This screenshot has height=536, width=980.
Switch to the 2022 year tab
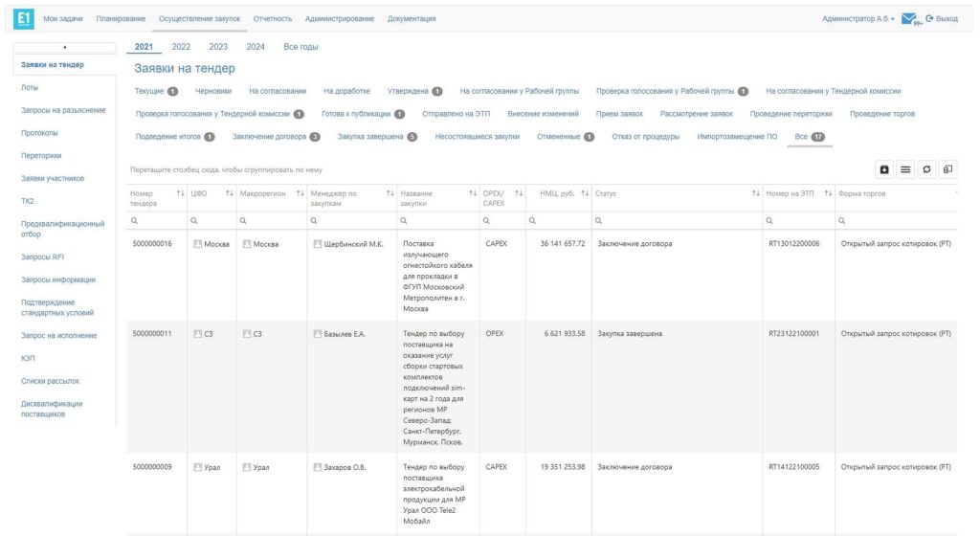pyautogui.click(x=181, y=46)
